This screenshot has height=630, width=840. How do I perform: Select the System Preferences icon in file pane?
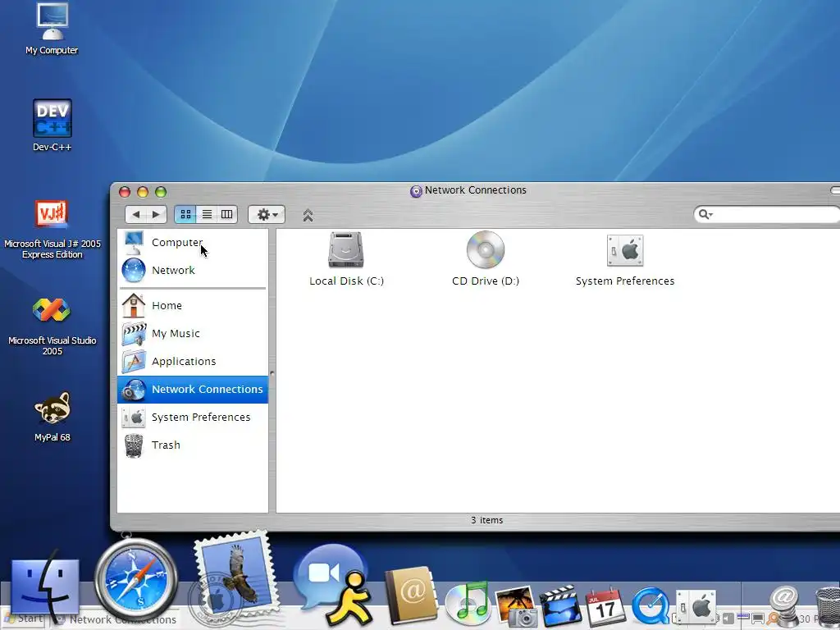[x=625, y=250]
